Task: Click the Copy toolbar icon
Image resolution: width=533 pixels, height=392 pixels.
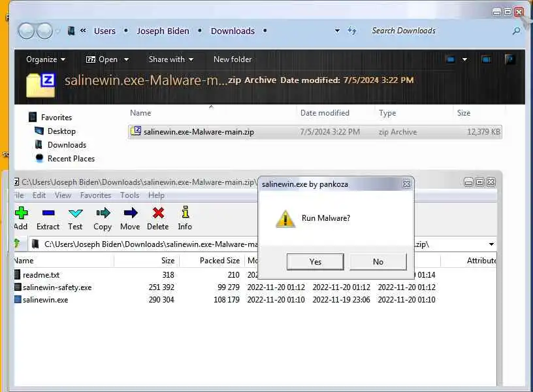Action: coord(103,213)
